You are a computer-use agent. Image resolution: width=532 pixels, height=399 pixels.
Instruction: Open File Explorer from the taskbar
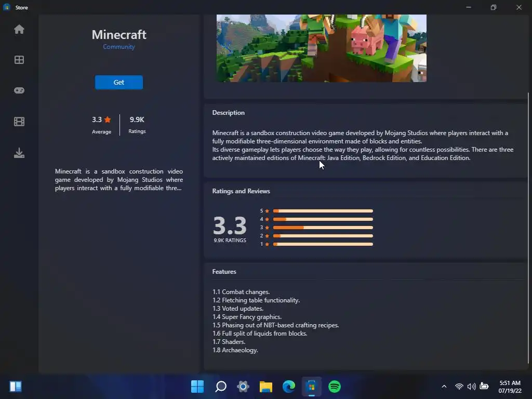[x=266, y=387]
